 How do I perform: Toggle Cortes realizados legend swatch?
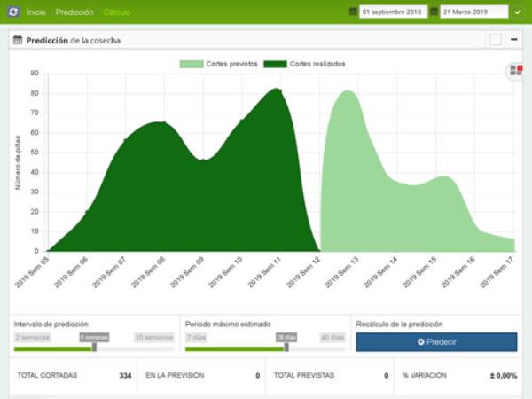click(x=275, y=64)
